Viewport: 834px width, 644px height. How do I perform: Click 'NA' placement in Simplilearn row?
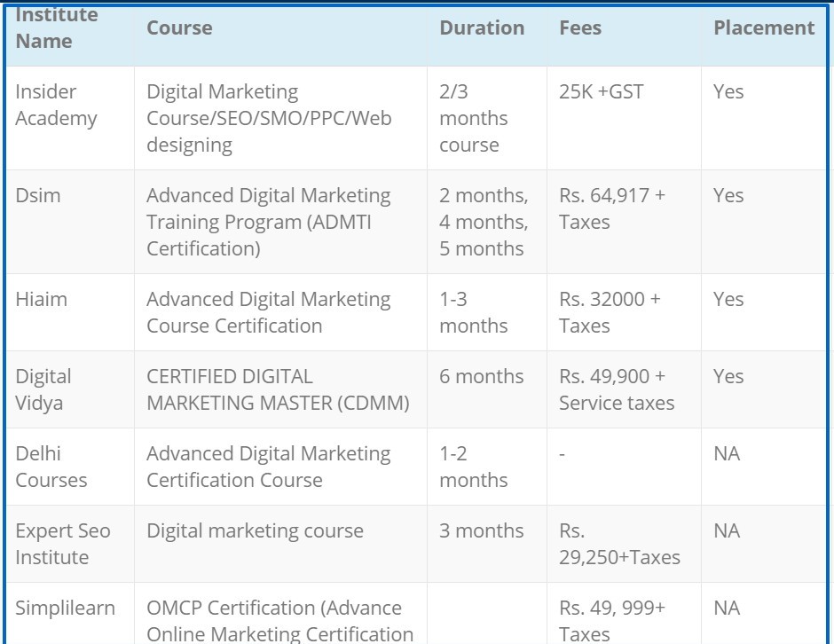tap(764, 613)
